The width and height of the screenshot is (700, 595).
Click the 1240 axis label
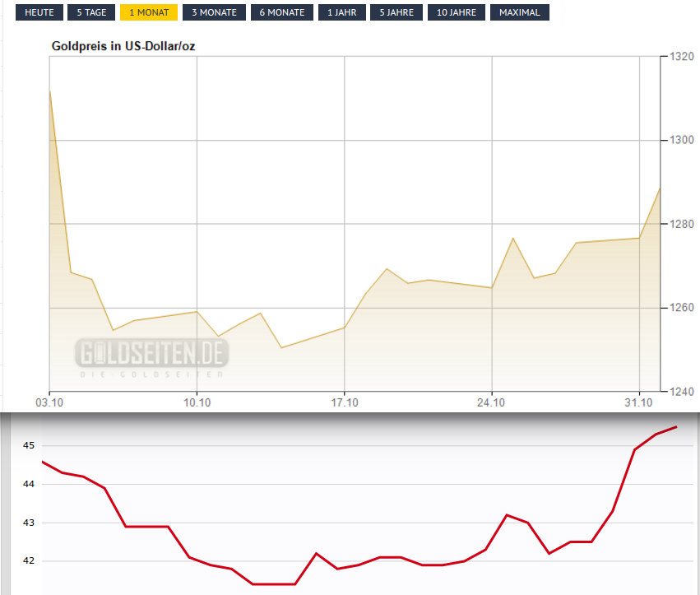[x=682, y=392]
